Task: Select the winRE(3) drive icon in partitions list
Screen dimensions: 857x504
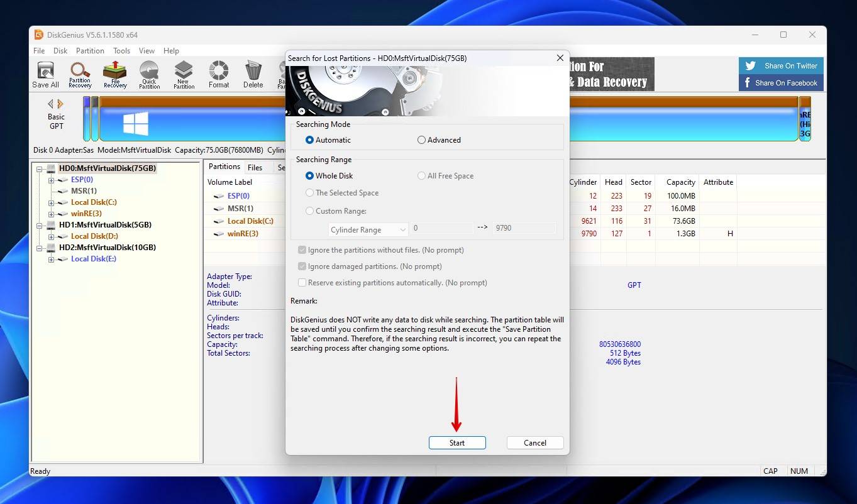Action: 218,234
